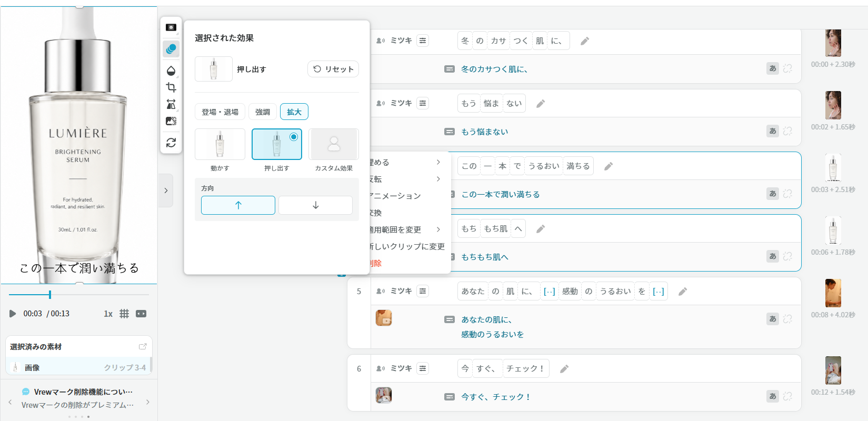Click the topmost icon in the image toolbar

(171, 27)
